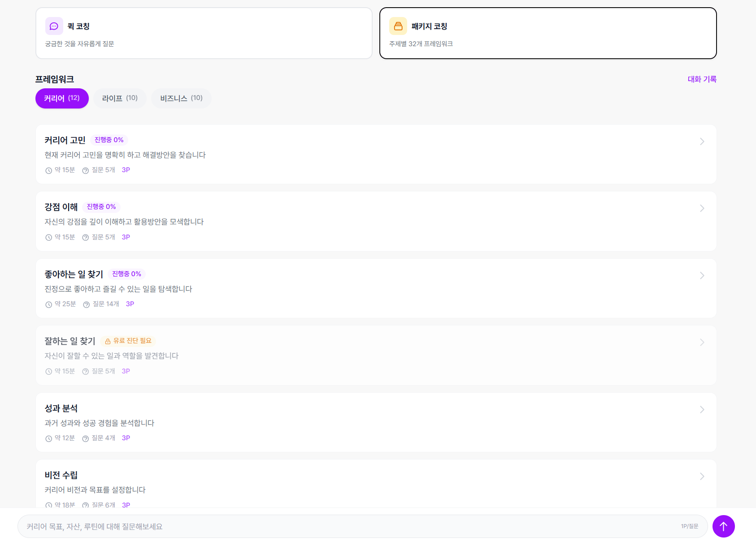Open 강점 이해 via its right chevron
This screenshot has width=756, height=542.
pyautogui.click(x=702, y=208)
